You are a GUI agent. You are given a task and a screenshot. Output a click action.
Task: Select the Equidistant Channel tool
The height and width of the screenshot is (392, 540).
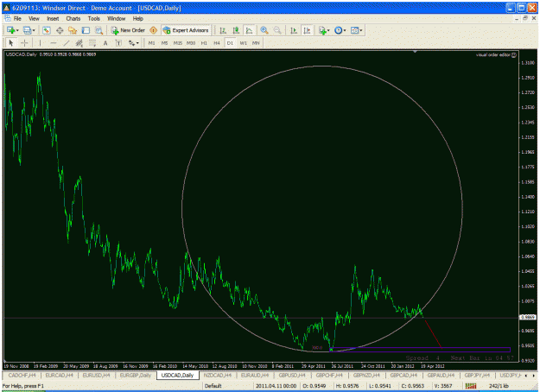click(79, 42)
